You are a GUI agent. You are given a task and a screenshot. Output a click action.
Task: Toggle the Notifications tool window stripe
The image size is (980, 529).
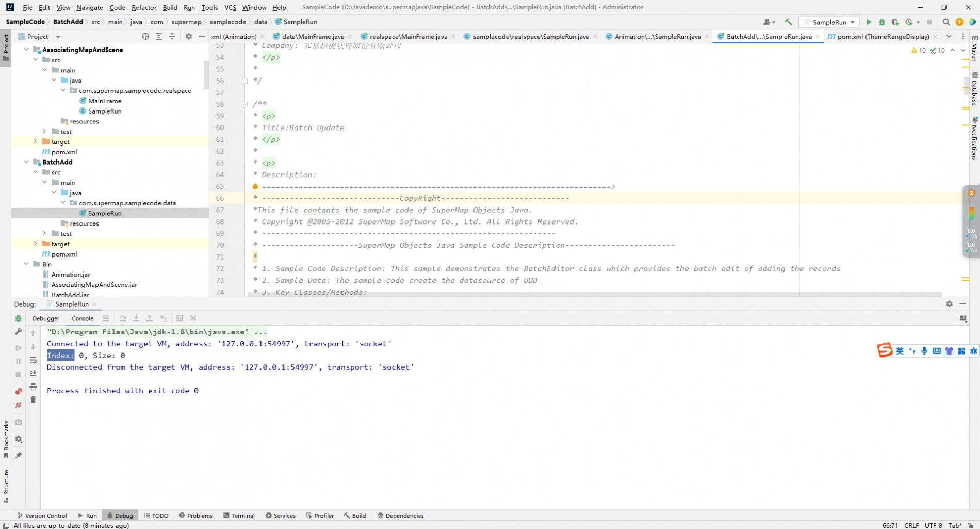974,138
